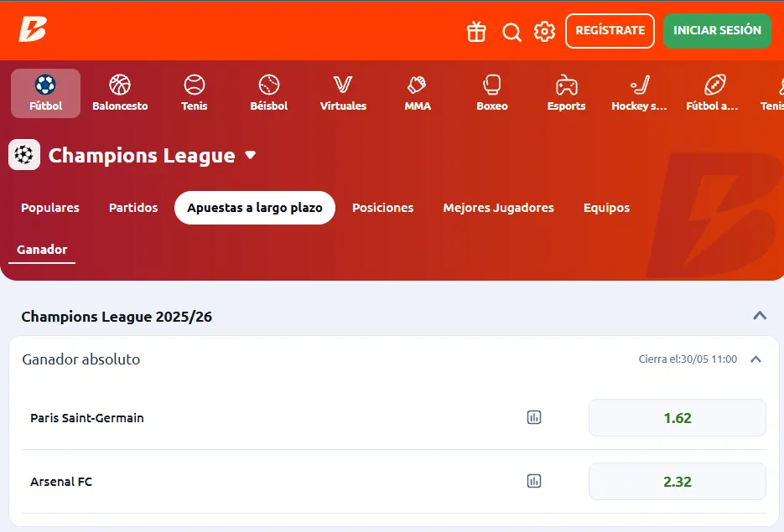Open statistics icon for Arsenal FC
The width and height of the screenshot is (784, 532).
[x=534, y=481]
